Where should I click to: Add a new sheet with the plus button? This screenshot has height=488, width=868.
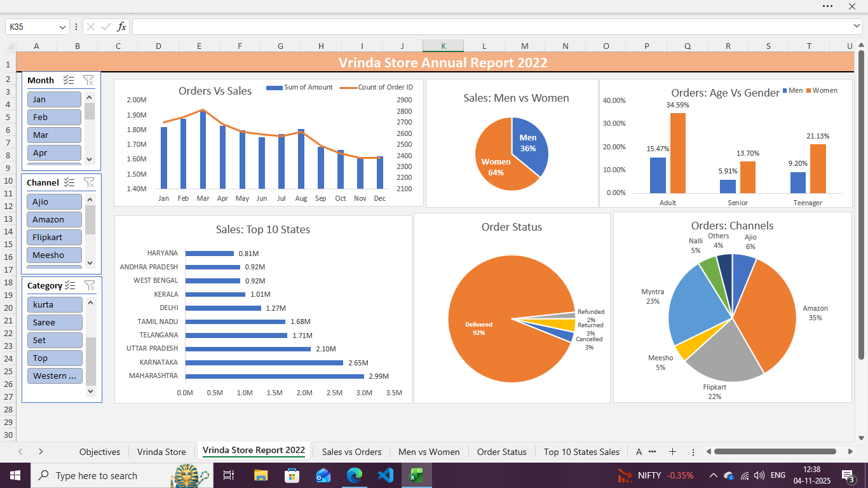672,452
